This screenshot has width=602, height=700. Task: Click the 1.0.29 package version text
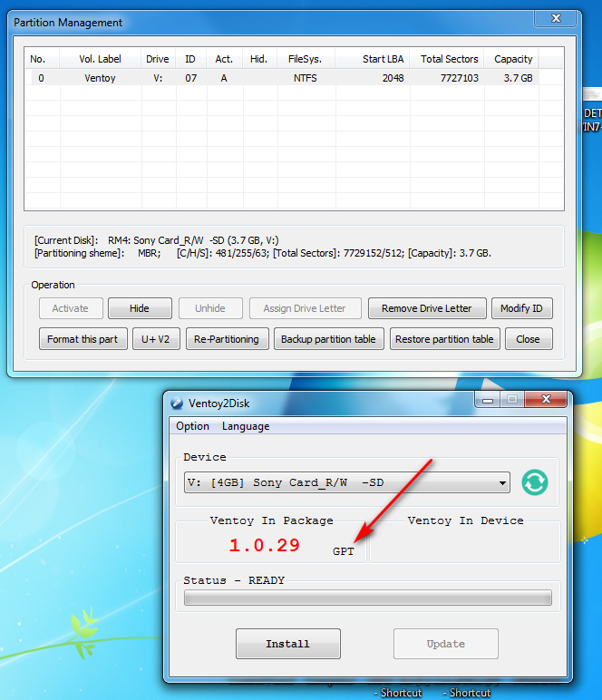264,545
